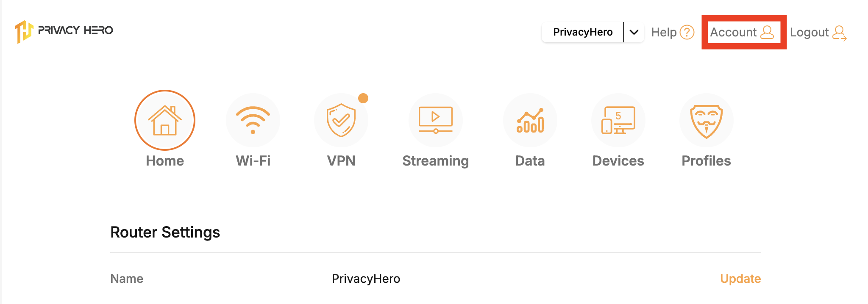Open the VPN shield icon
The height and width of the screenshot is (304, 868).
pyautogui.click(x=342, y=120)
